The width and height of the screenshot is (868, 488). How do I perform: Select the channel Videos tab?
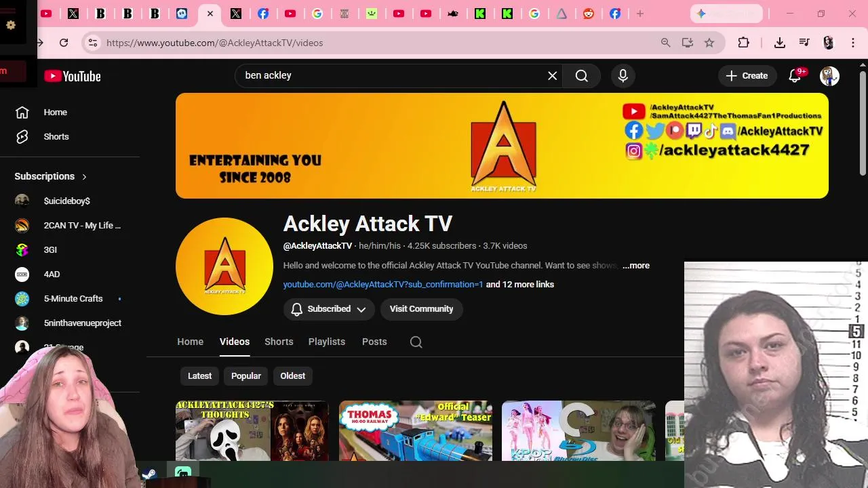tap(235, 342)
